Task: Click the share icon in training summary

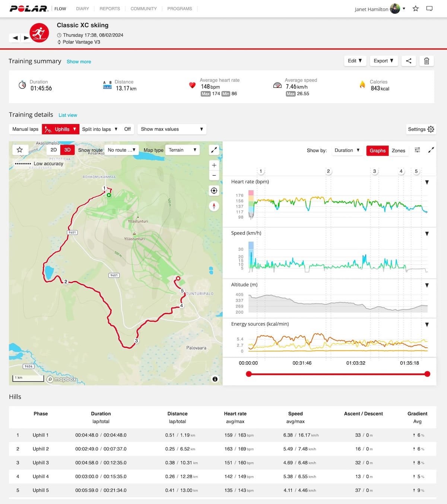Action: (x=409, y=61)
